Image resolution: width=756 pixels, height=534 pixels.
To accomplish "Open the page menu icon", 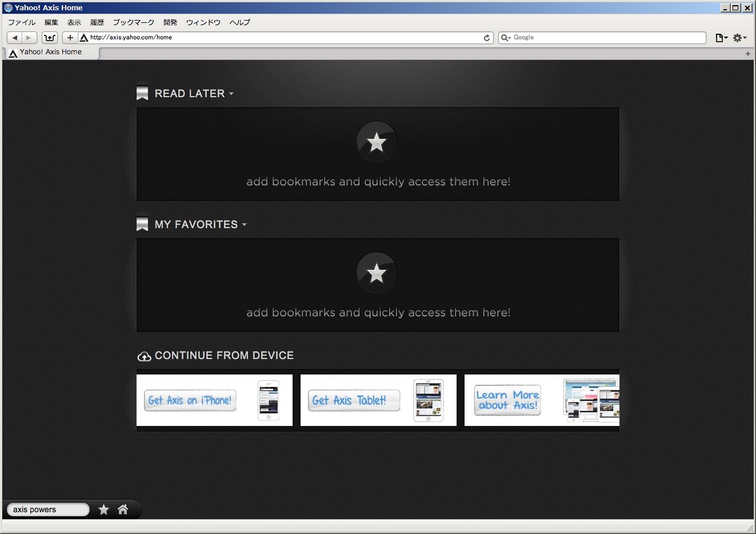I will point(721,38).
